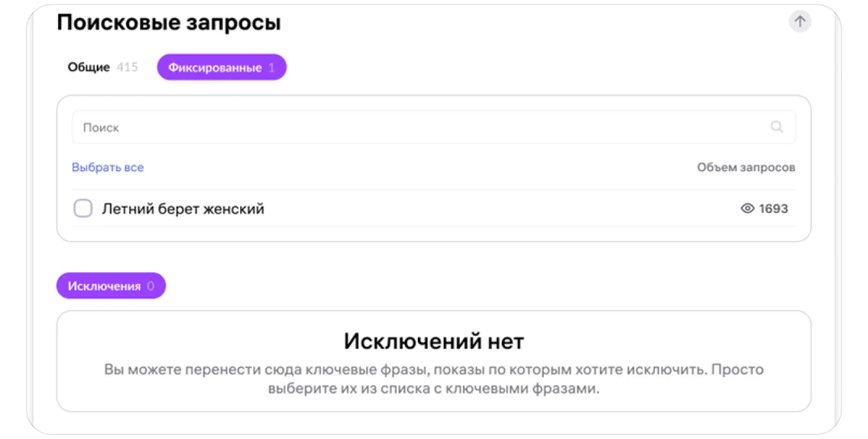Click the 'Объем запросов' column header
Image resolution: width=868 pixels, height=439 pixels.
click(x=746, y=167)
